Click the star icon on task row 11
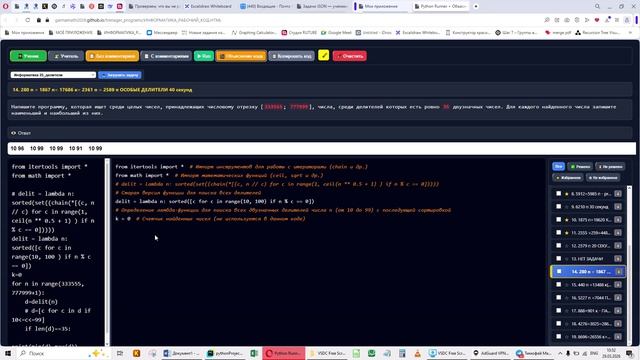The height and width of the screenshot is (360, 640). [x=567, y=233]
